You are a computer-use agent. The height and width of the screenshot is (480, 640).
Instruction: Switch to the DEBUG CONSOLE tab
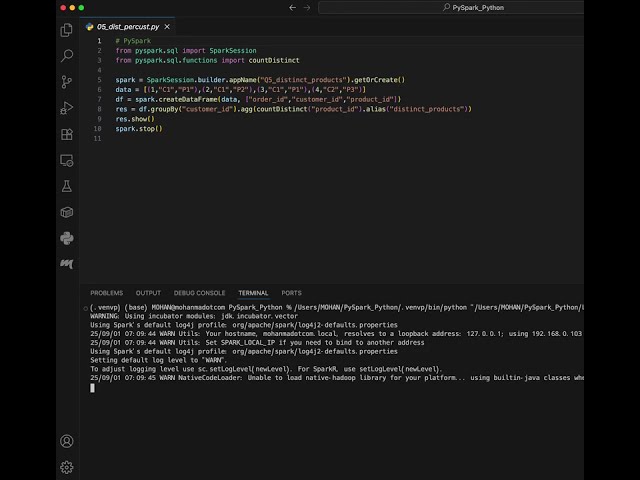[199, 293]
